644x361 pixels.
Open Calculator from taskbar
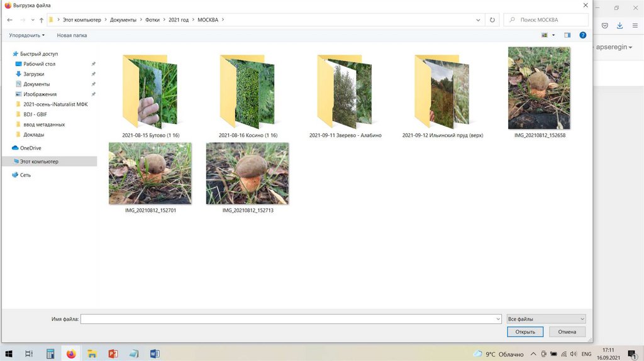(x=50, y=353)
